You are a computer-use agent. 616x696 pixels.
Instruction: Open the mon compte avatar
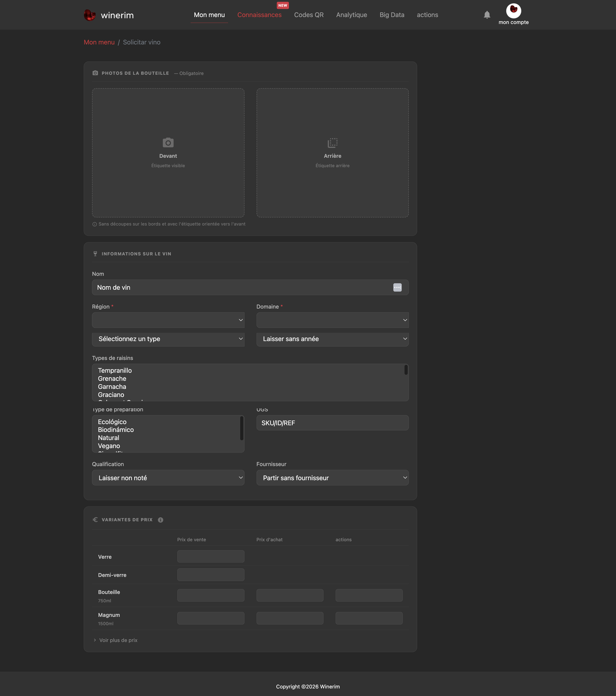click(513, 10)
